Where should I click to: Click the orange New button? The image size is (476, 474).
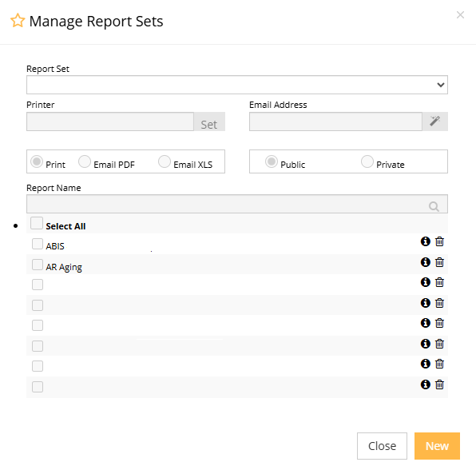[437, 446]
